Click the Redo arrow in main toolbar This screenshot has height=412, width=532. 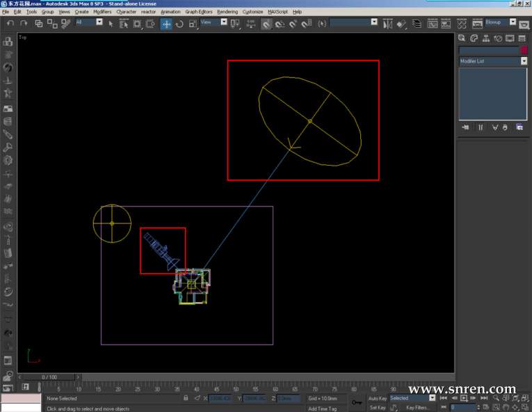pos(24,24)
